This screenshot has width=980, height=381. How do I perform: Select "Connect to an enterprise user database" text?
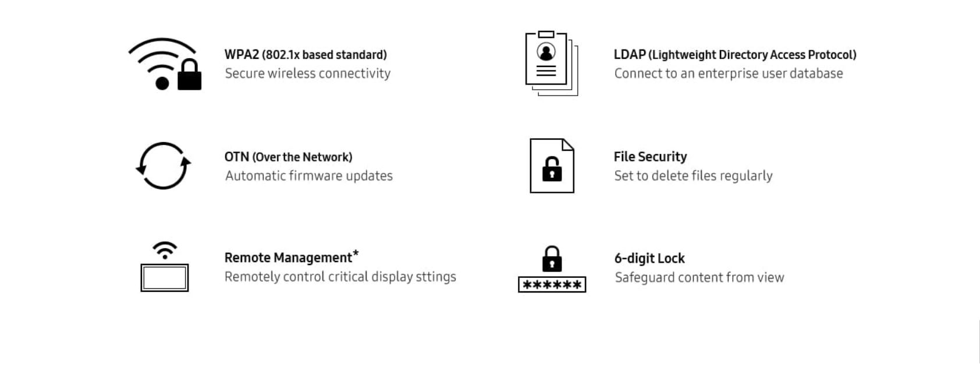(x=728, y=73)
